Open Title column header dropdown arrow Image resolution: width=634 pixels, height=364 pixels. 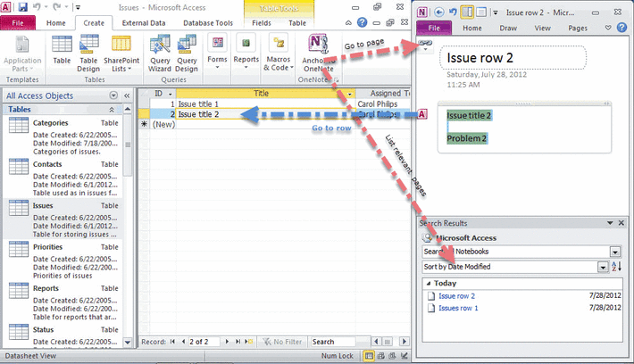point(350,94)
